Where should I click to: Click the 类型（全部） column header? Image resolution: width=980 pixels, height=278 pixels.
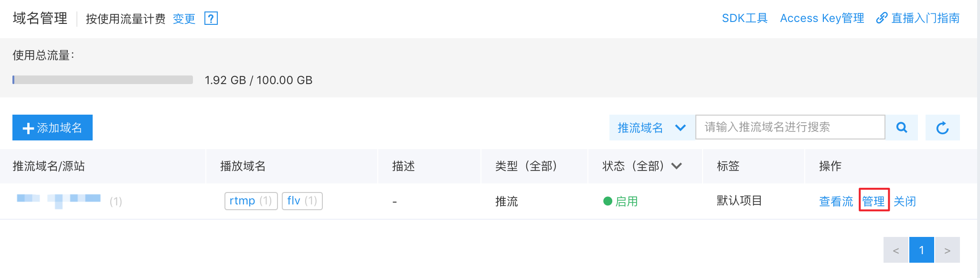[526, 166]
